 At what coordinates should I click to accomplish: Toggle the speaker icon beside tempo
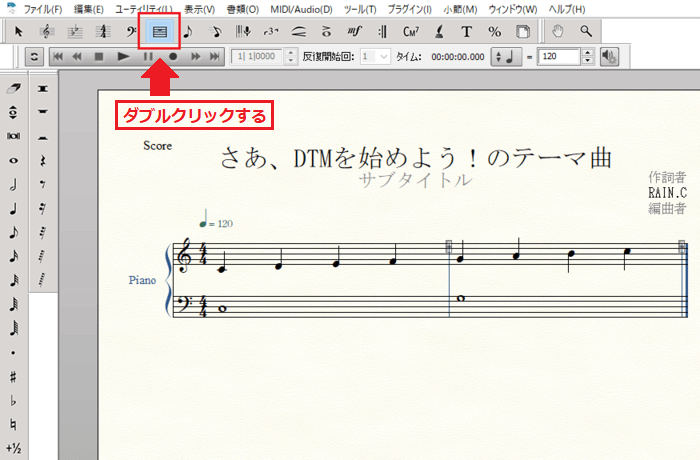tap(609, 57)
